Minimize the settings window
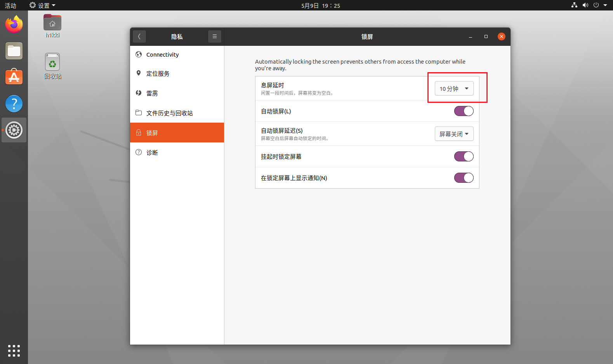The width and height of the screenshot is (613, 364). pos(471,36)
